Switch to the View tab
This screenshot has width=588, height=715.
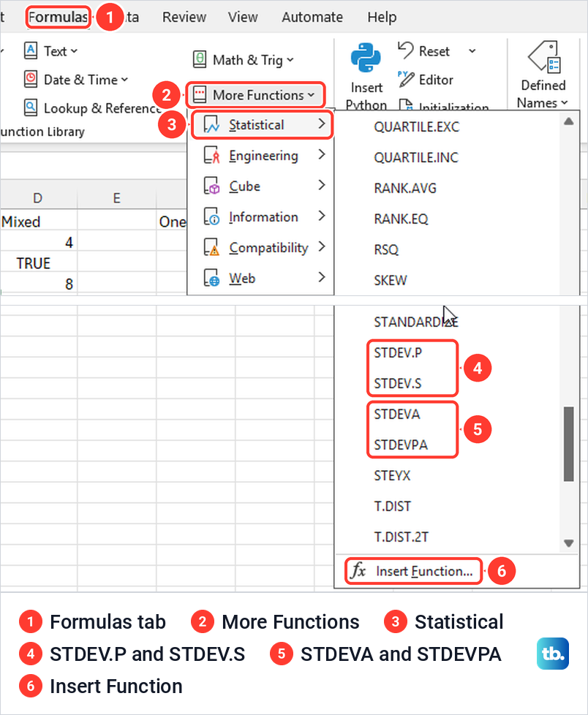[x=243, y=18]
